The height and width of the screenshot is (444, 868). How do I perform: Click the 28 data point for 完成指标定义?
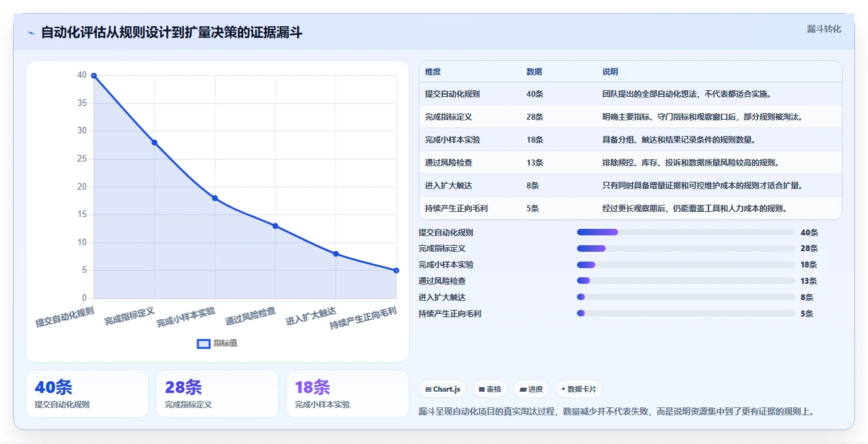(x=154, y=143)
